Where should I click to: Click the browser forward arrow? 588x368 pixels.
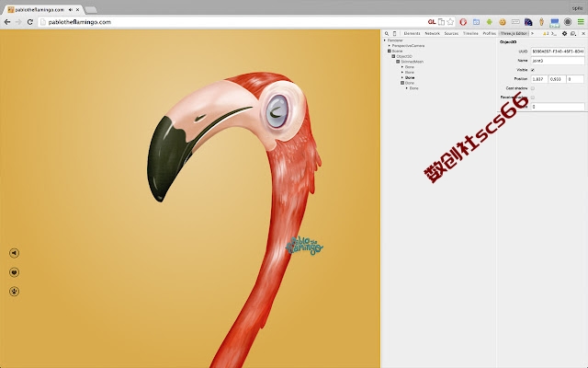click(x=18, y=22)
